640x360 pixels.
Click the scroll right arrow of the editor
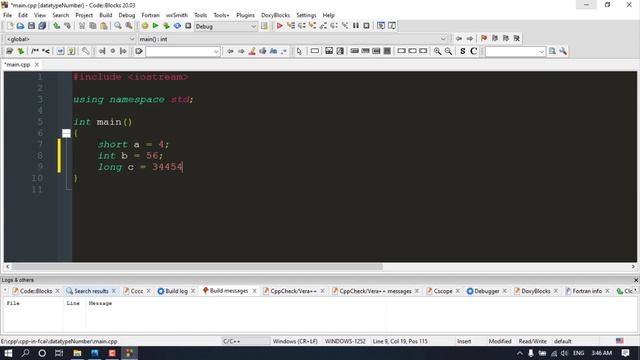[633, 267]
